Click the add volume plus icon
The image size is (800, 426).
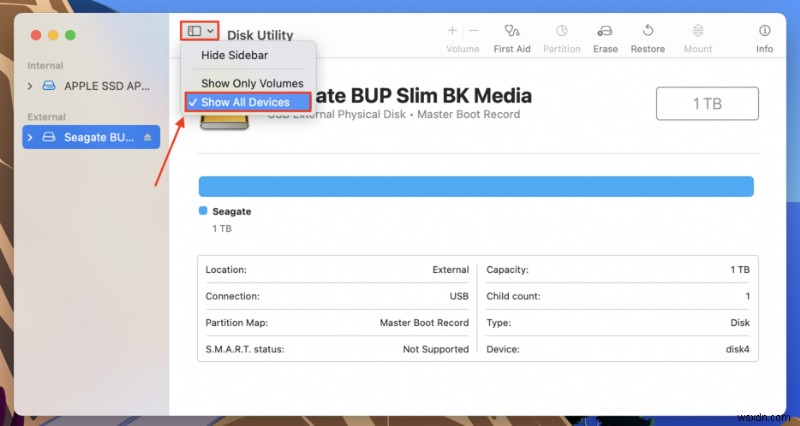452,31
